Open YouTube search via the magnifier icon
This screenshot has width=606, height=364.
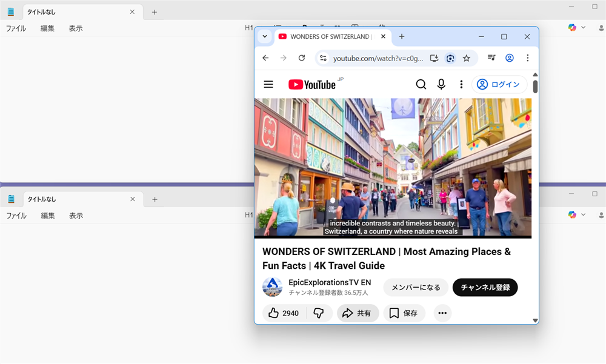(421, 84)
